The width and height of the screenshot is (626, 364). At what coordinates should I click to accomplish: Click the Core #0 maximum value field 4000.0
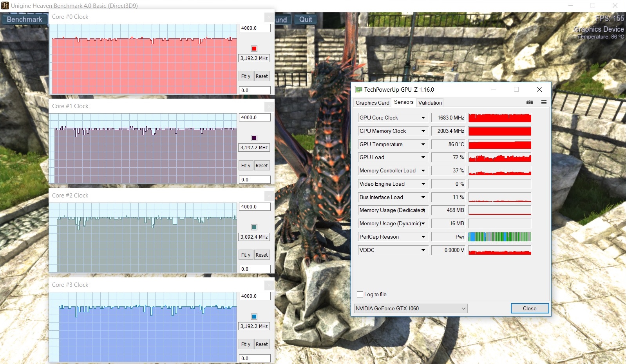click(x=255, y=28)
